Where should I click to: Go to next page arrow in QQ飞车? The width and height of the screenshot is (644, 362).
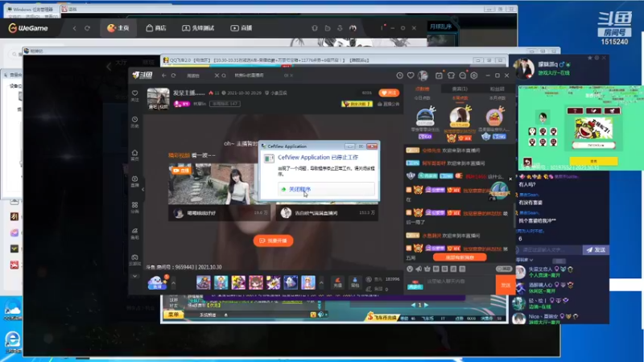tap(427, 305)
